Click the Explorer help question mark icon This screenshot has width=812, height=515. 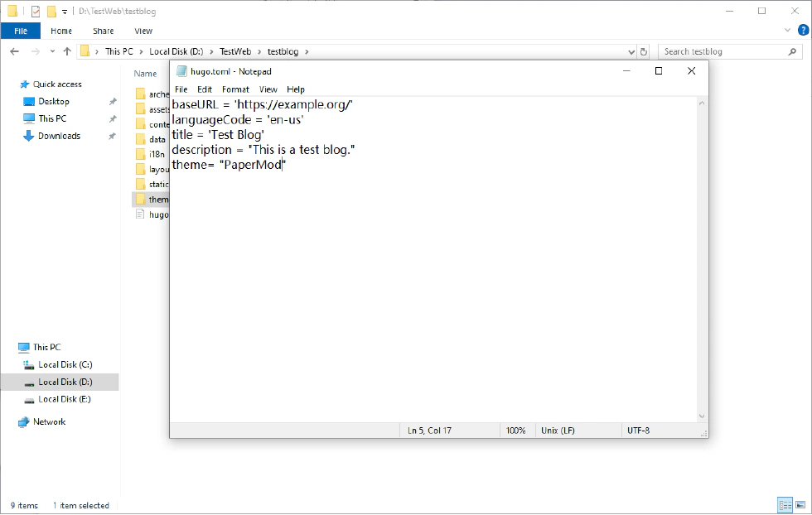(801, 31)
